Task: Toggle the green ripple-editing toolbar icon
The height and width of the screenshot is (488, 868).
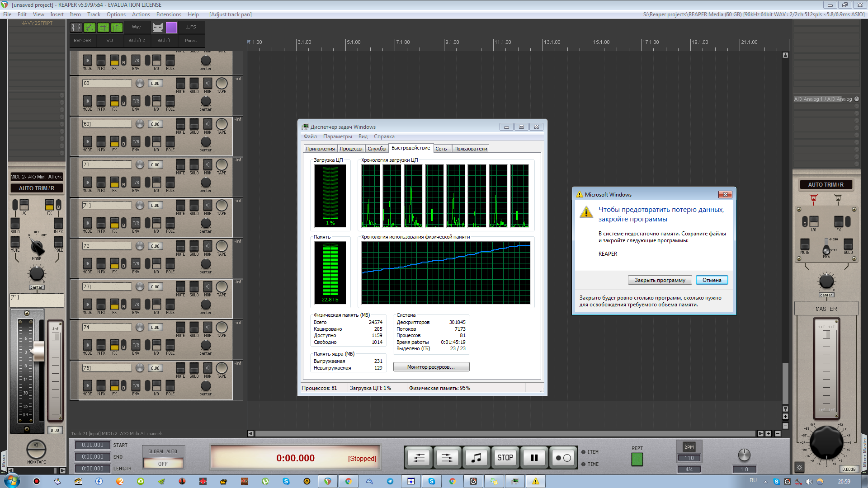Action: [117, 28]
